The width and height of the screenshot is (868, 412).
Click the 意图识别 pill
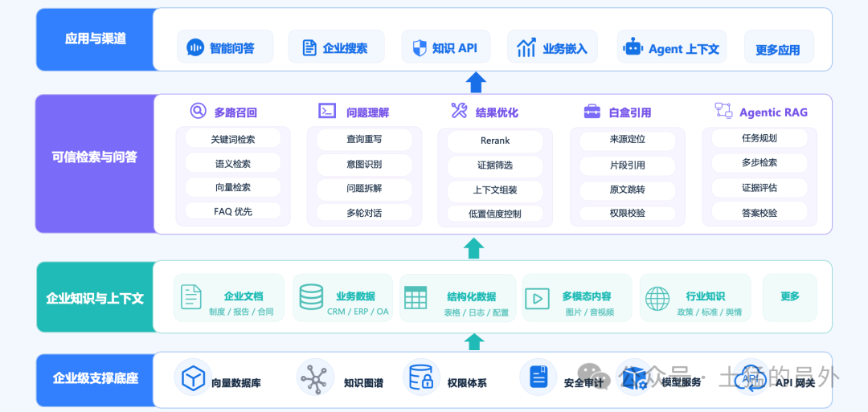point(364,165)
